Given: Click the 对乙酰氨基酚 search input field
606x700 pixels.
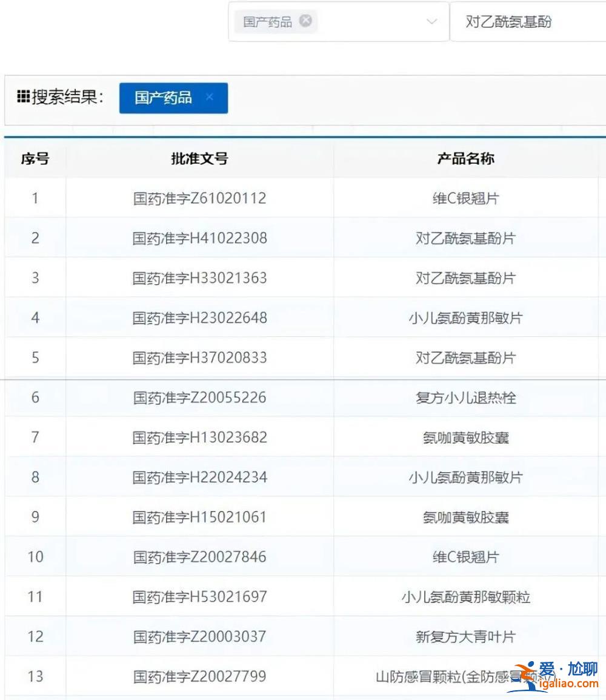Looking at the screenshot, I should tap(527, 22).
